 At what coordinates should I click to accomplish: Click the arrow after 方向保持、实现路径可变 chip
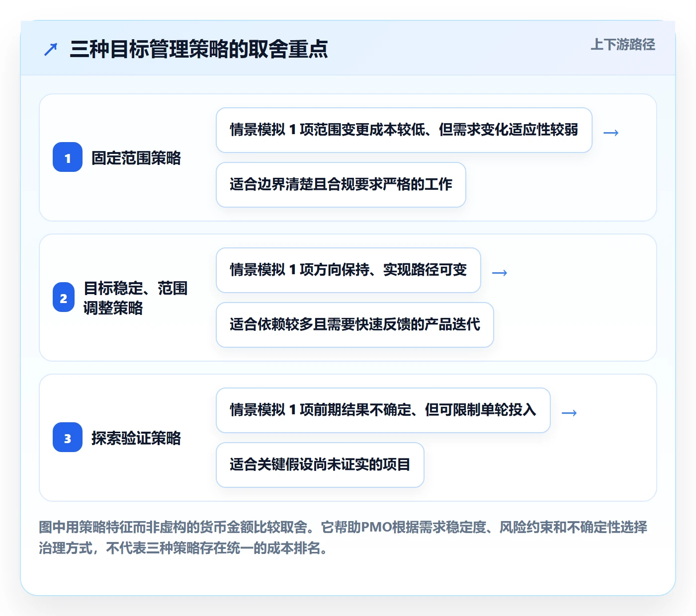[500, 273]
